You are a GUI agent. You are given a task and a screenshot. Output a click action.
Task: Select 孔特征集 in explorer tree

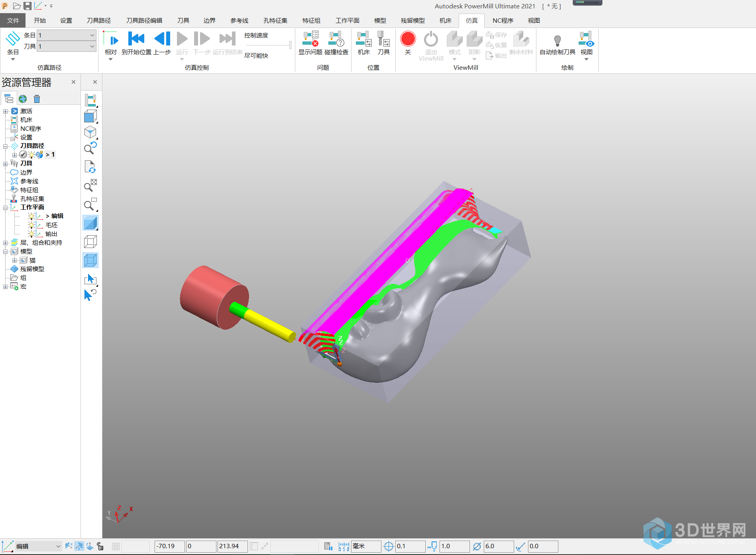click(32, 199)
